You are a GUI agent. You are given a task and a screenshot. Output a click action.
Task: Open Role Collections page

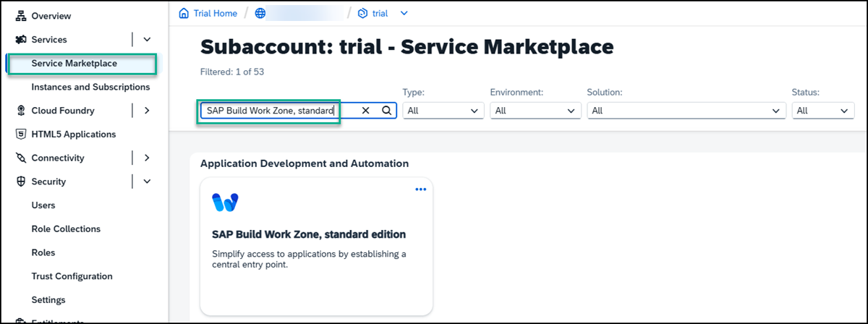(66, 229)
